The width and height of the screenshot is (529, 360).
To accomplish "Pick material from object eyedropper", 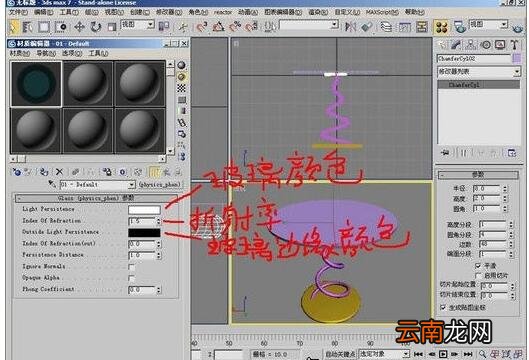I will (x=52, y=184).
